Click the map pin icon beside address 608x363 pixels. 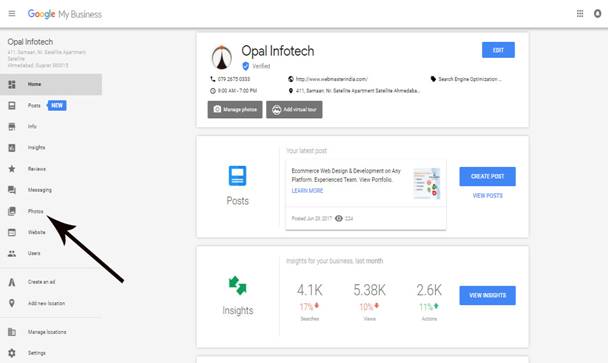click(x=291, y=91)
